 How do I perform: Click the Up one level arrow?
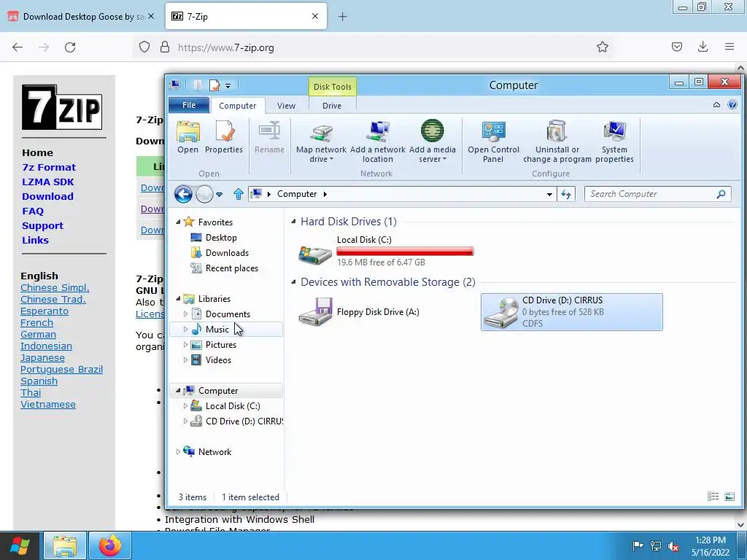click(239, 194)
